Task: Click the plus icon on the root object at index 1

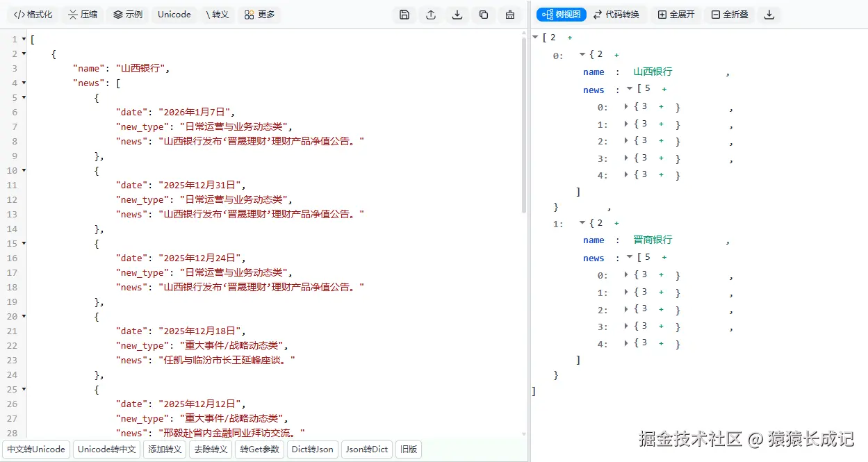Action: coord(616,223)
